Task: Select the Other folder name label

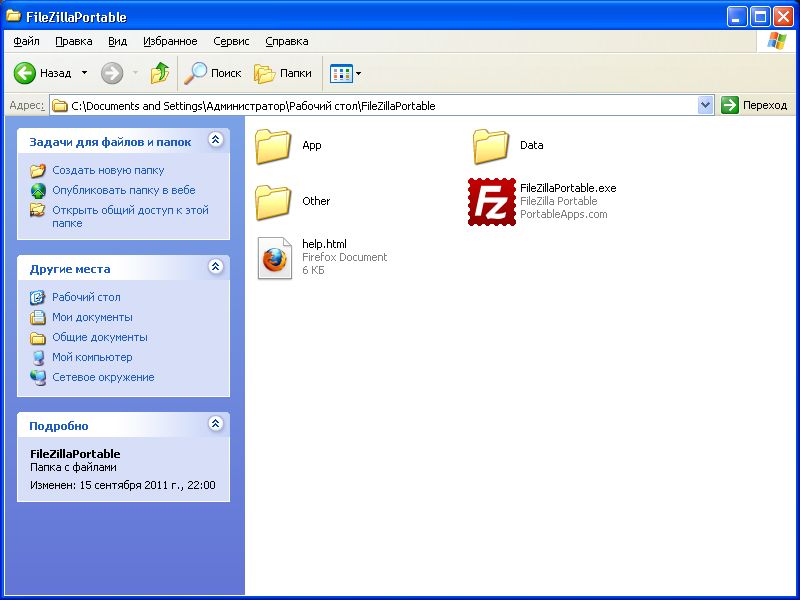Action: 316,201
